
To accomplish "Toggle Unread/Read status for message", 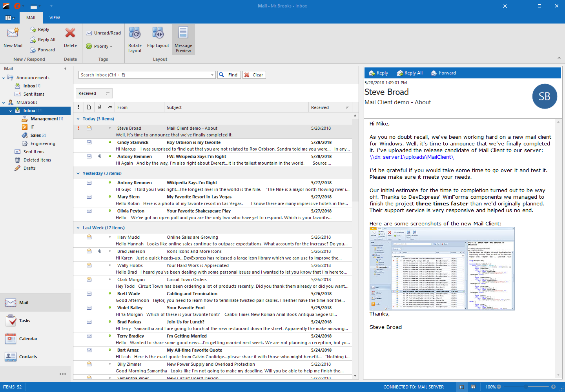I will click(104, 33).
